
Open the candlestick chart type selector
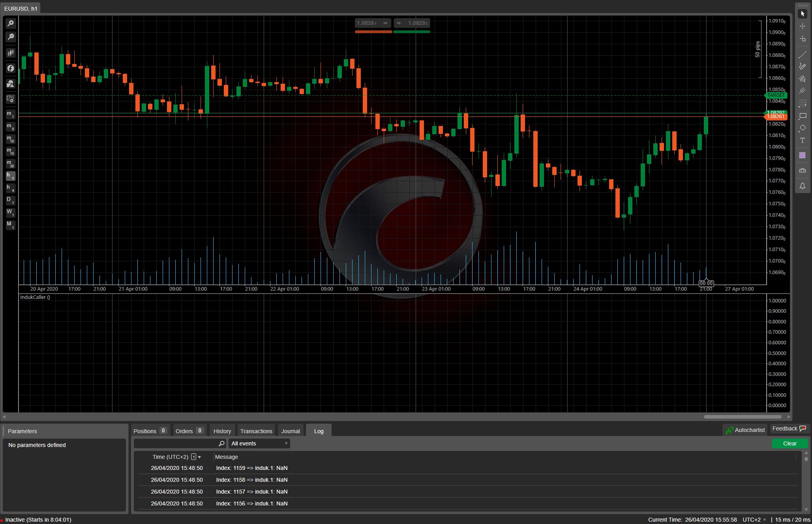tap(11, 53)
